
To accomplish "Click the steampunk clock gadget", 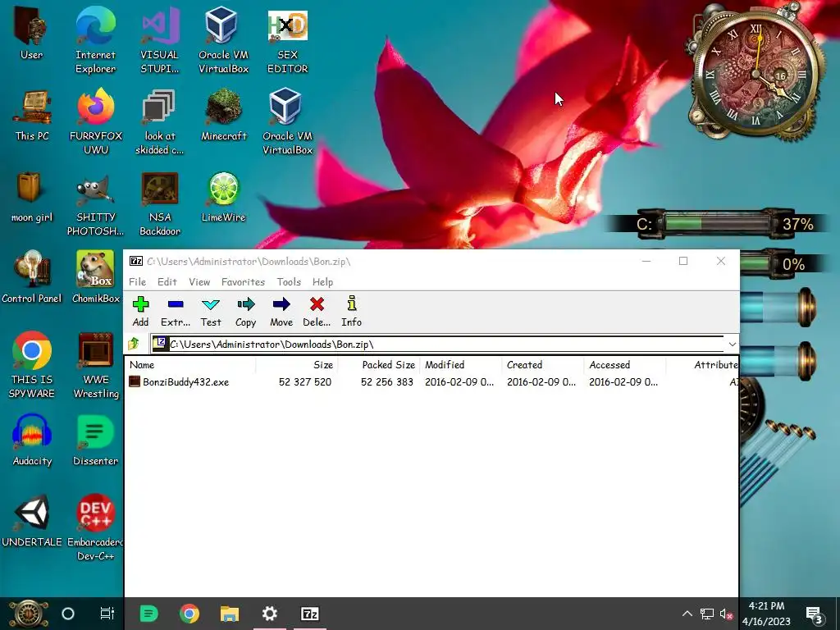I will pyautogui.click(x=755, y=72).
